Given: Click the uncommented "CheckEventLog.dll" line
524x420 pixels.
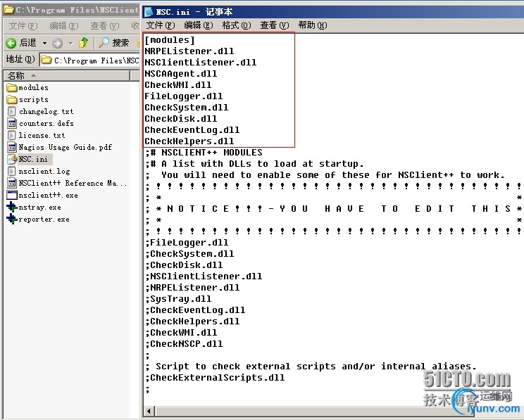Looking at the screenshot, I should pyautogui.click(x=192, y=130).
